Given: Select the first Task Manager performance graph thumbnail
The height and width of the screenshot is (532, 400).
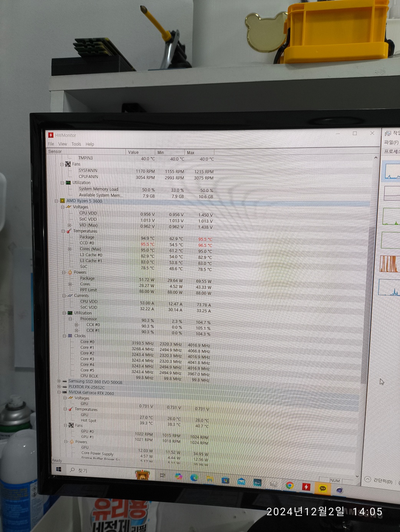Looking at the screenshot, I should pyautogui.click(x=392, y=171).
